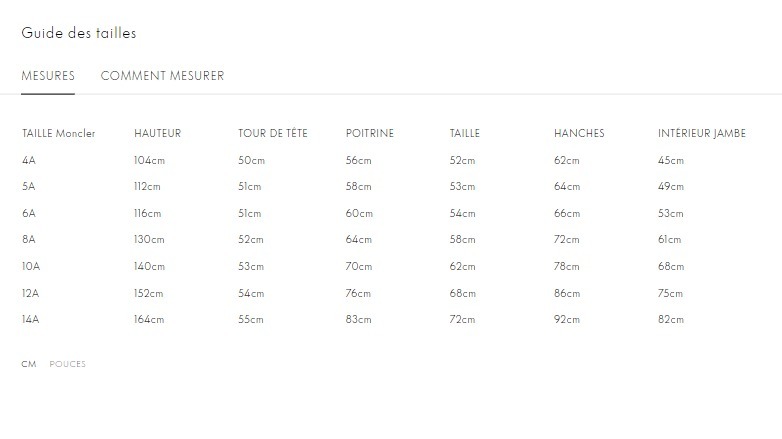This screenshot has height=439, width=782.
Task: Switch to the MESURES tab
Action: [48, 76]
